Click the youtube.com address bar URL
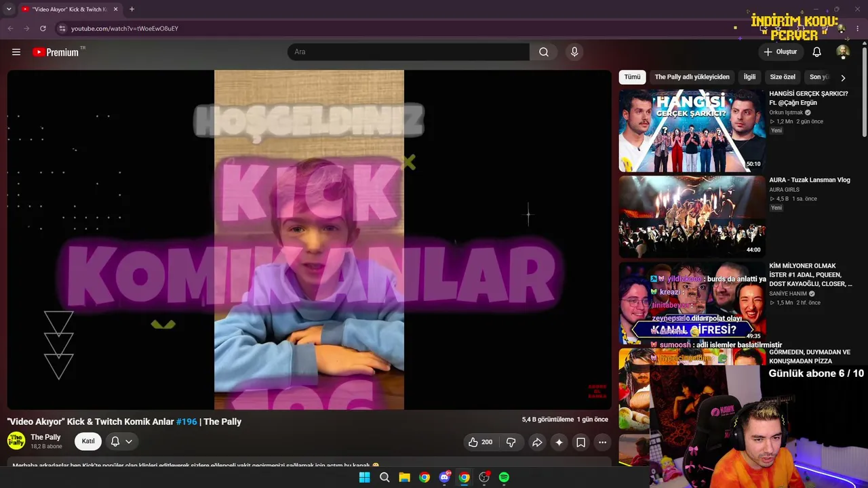Screen dimensions: 868x488 click(x=125, y=28)
